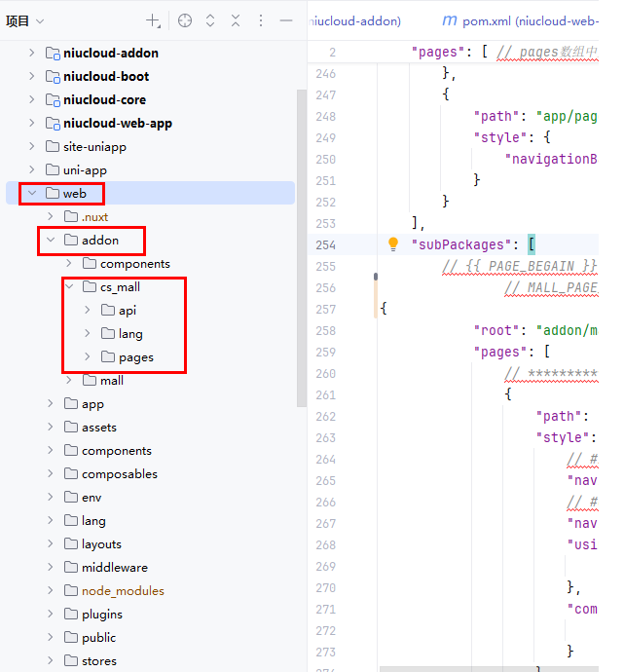Click the collapse all icon in project toolbar
Image resolution: width=624 pixels, height=672 pixels.
pyautogui.click(x=236, y=20)
